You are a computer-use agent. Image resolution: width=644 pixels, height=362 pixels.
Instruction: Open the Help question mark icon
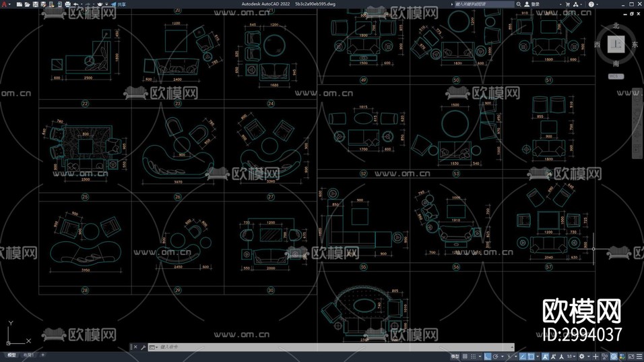pos(591,4)
